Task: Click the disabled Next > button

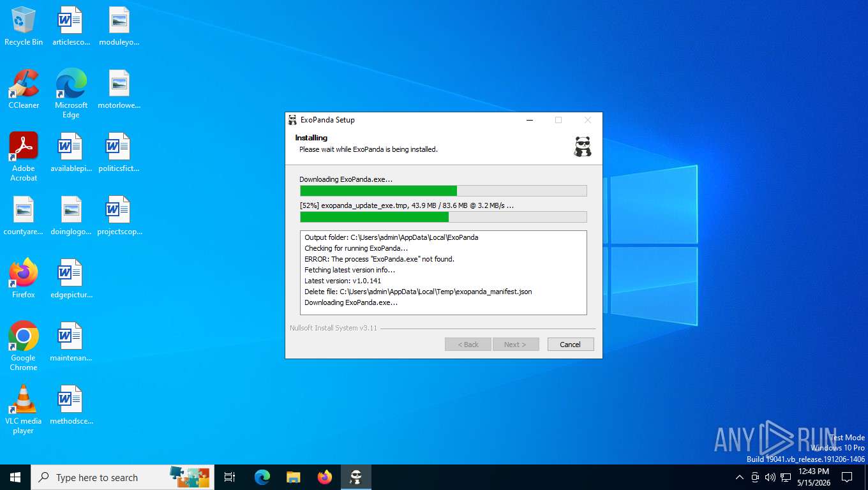Action: coord(516,345)
